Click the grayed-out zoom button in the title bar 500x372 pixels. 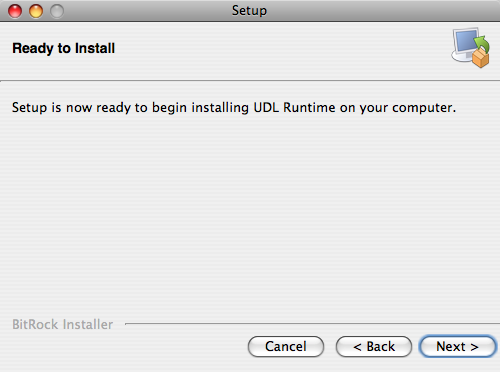pos(57,11)
